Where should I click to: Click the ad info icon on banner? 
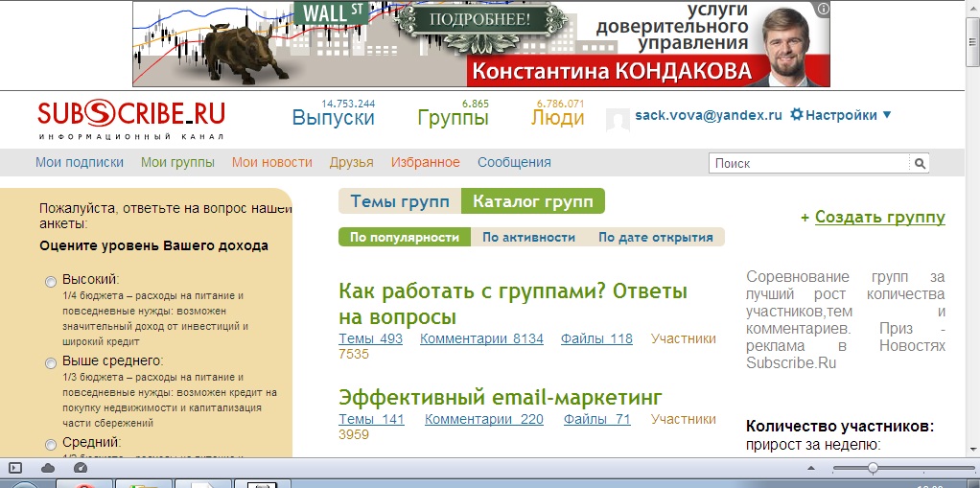coord(822,9)
